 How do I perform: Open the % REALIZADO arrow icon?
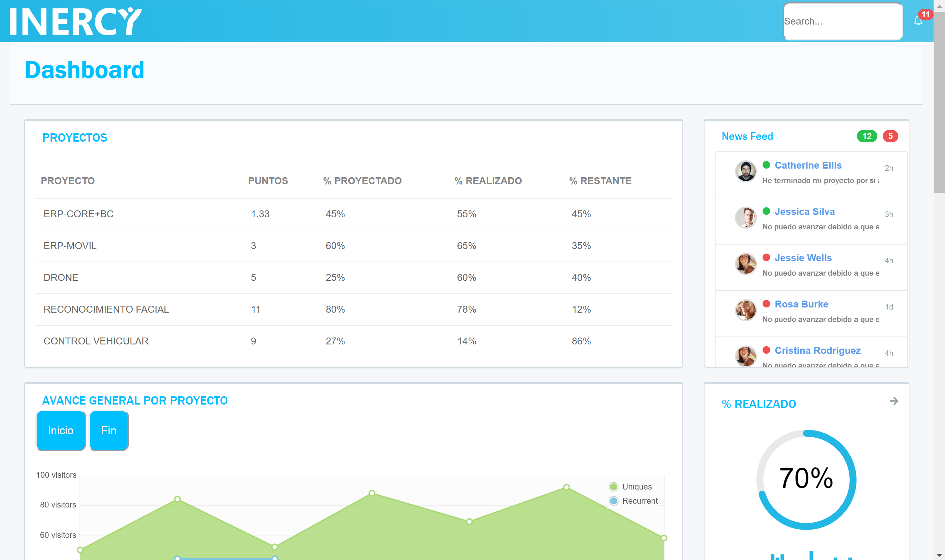[x=894, y=401]
